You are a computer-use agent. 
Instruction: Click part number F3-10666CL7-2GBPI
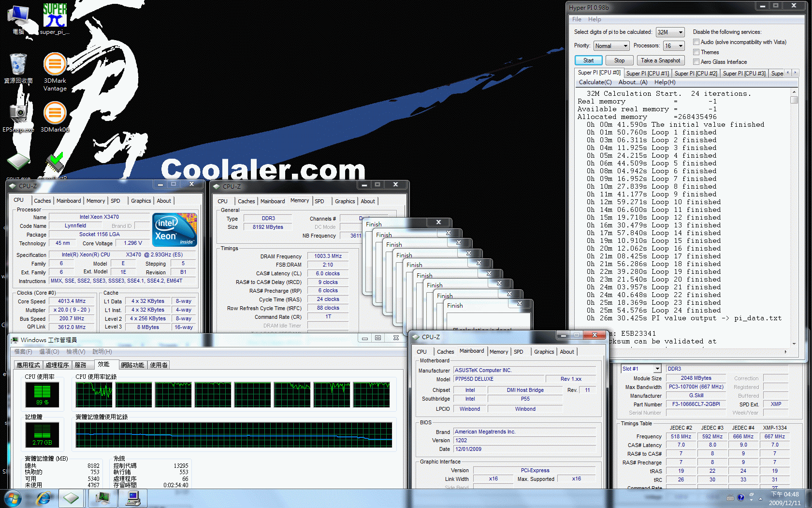pyautogui.click(x=696, y=404)
